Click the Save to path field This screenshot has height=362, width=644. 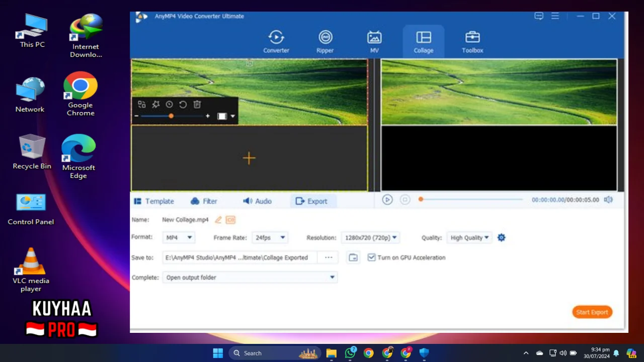[x=239, y=257]
